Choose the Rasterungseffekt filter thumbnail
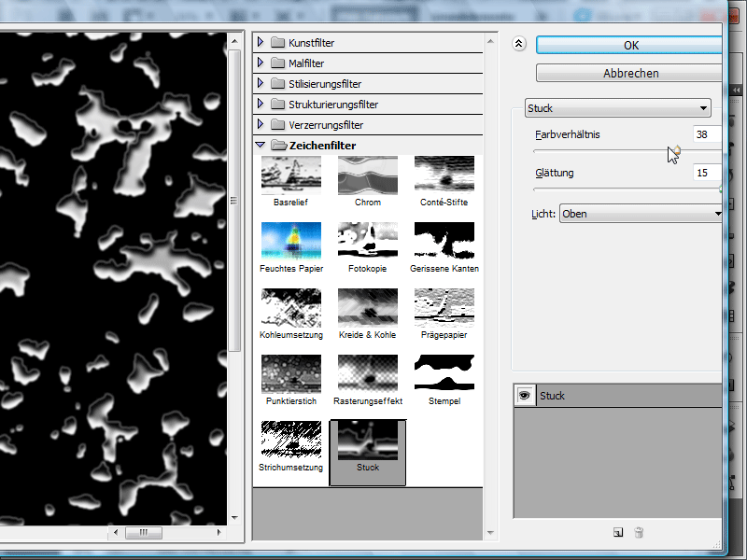 [368, 374]
